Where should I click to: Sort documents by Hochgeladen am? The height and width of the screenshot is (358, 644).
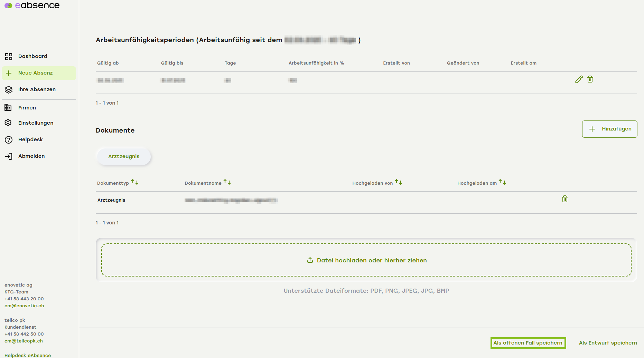pos(502,182)
